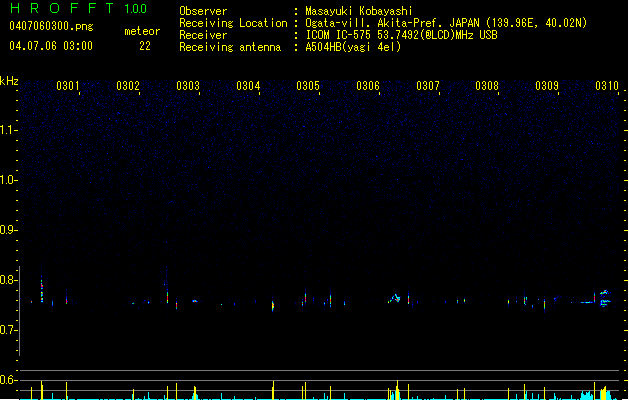Click the 0.7 kHz frequency label
The width and height of the screenshot is (629, 400).
tap(8, 330)
